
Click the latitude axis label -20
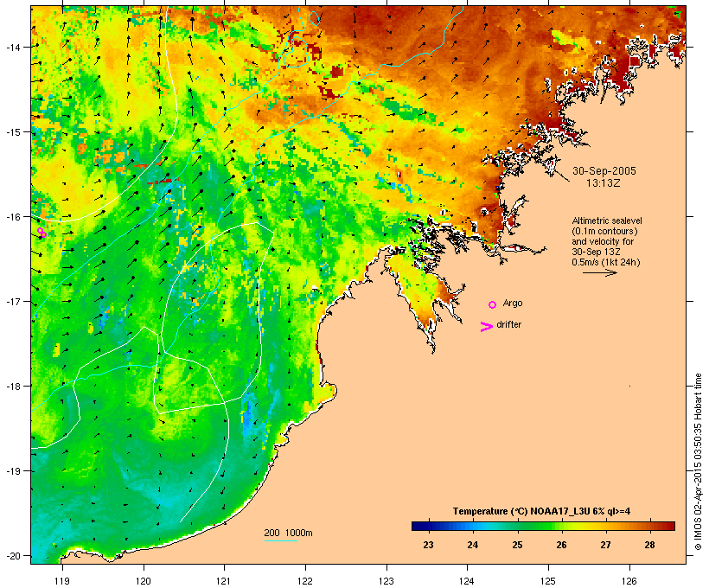pyautogui.click(x=13, y=555)
